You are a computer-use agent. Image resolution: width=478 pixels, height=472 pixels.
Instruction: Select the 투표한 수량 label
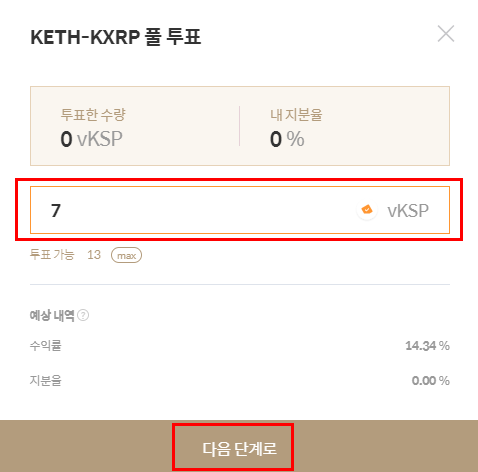[x=93, y=115]
